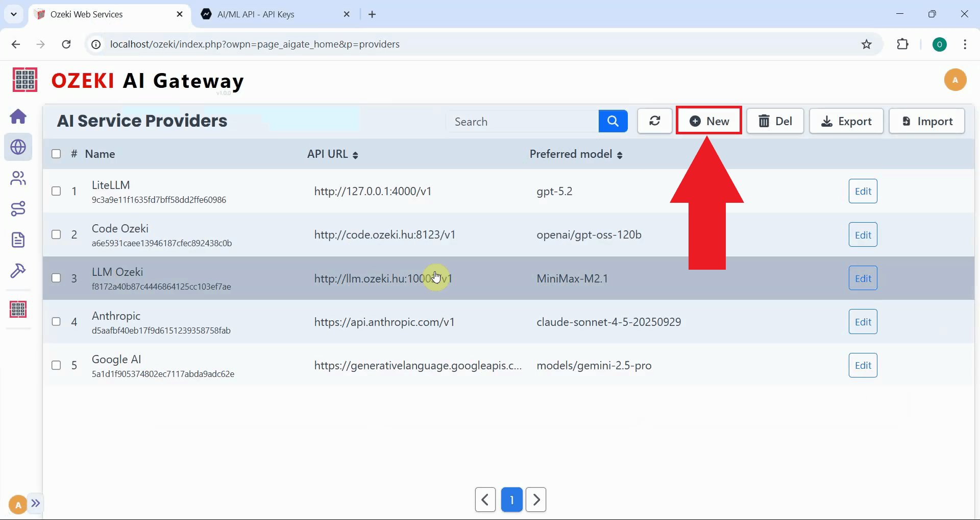The height and width of the screenshot is (520, 980).
Task: Bookmark this page with star icon
Action: point(866,44)
